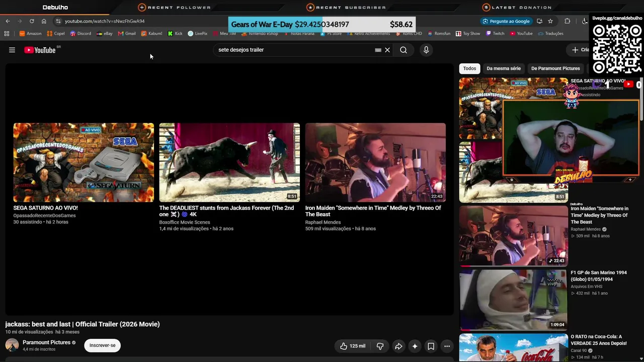Click the F1 GP de San Marino 1994 title

tap(599, 276)
